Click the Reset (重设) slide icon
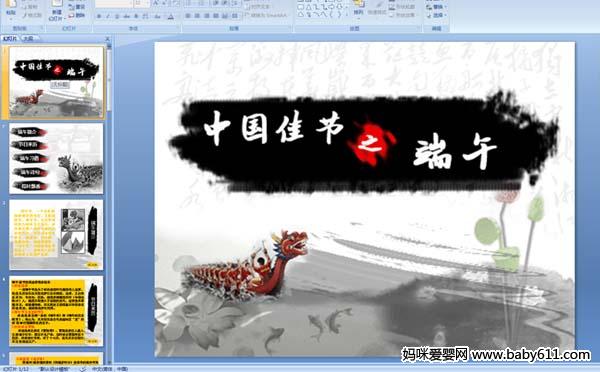The image size is (600, 372). click(x=77, y=7)
